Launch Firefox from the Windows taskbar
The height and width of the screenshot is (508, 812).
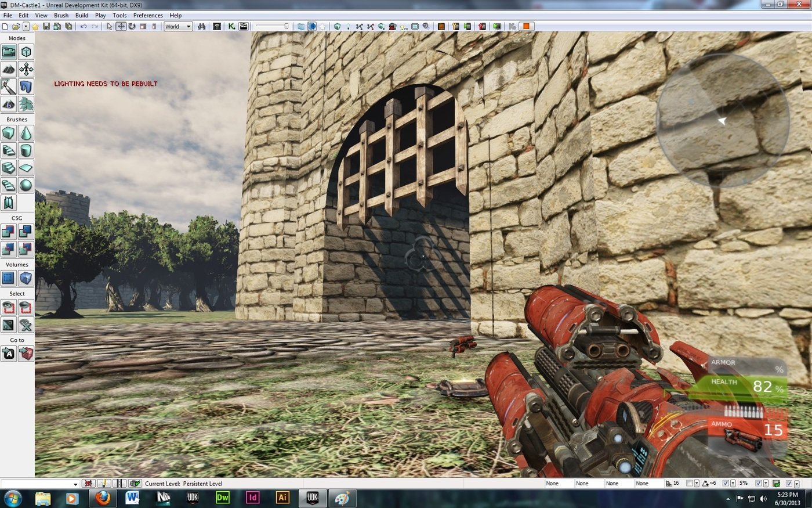click(x=103, y=498)
